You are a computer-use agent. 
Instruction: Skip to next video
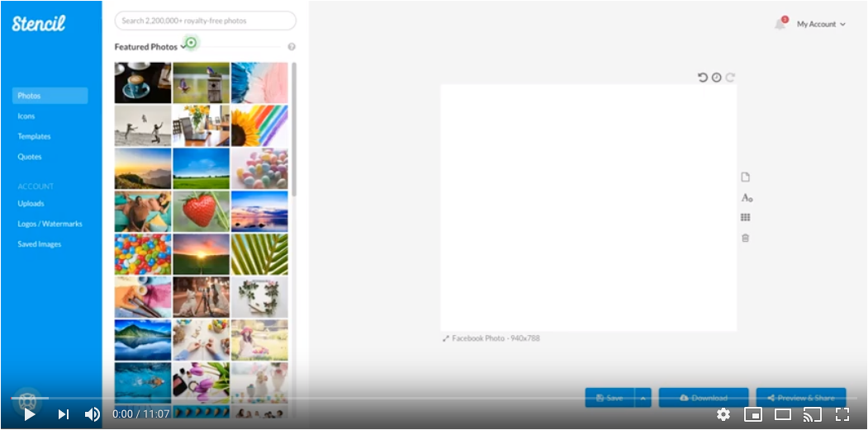[63, 414]
